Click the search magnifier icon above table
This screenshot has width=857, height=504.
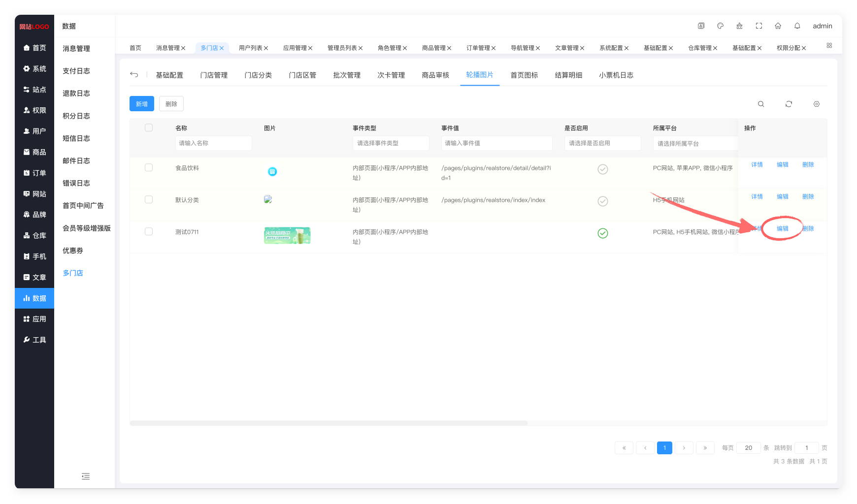click(x=761, y=104)
